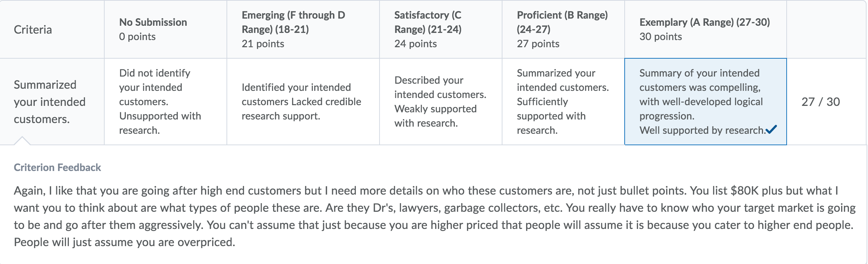Select the Proficient level description cell
Viewport: 868px width, 264px height.
tap(563, 102)
